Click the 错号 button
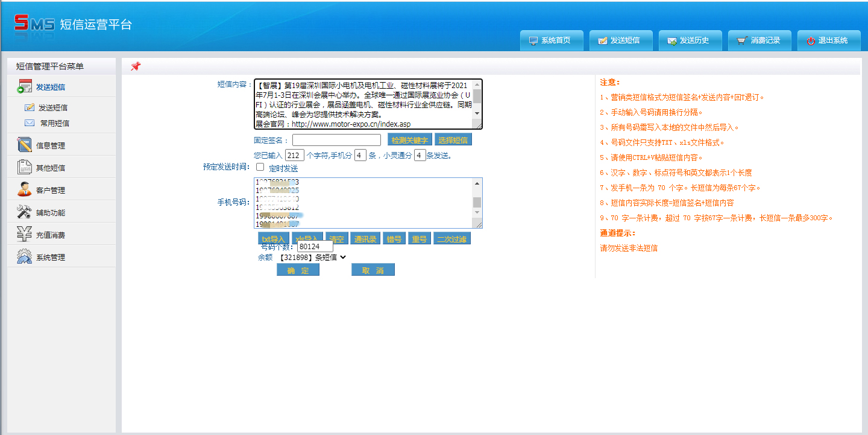Image resolution: width=868 pixels, height=435 pixels. click(394, 239)
